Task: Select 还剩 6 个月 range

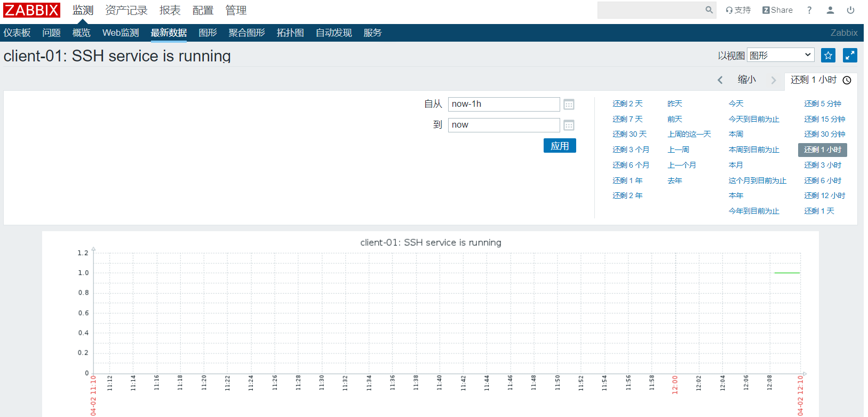Action: click(x=631, y=165)
